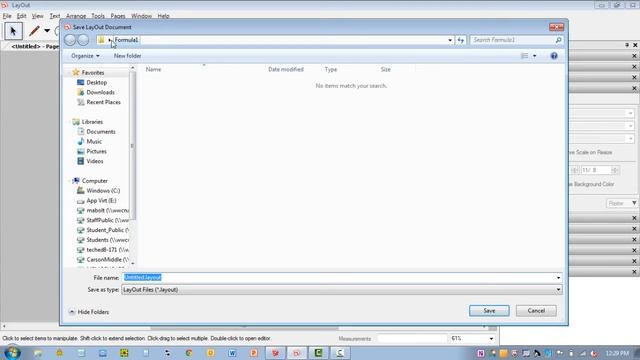Select Favorites in navigation pane
The width and height of the screenshot is (640, 360).
(93, 73)
